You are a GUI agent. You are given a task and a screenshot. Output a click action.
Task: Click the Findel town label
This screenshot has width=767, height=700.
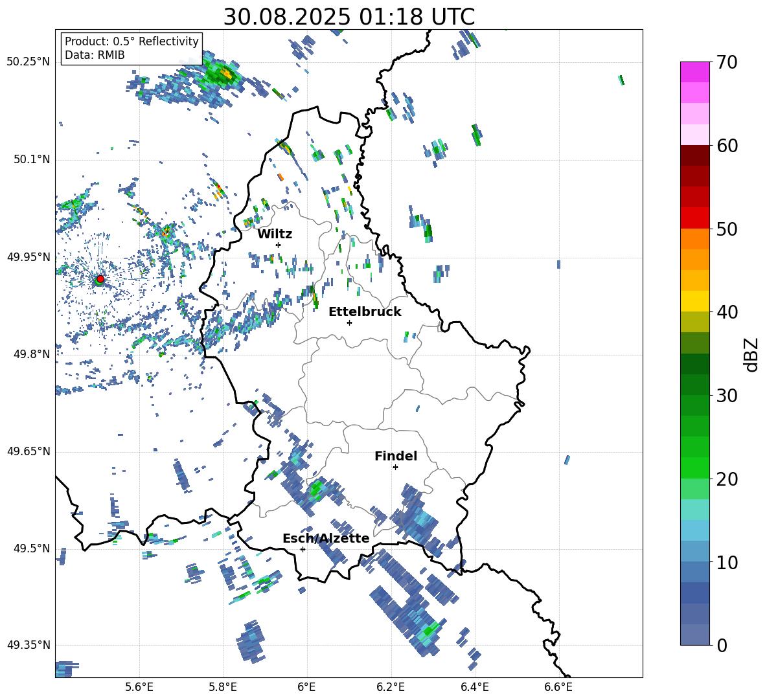[396, 456]
